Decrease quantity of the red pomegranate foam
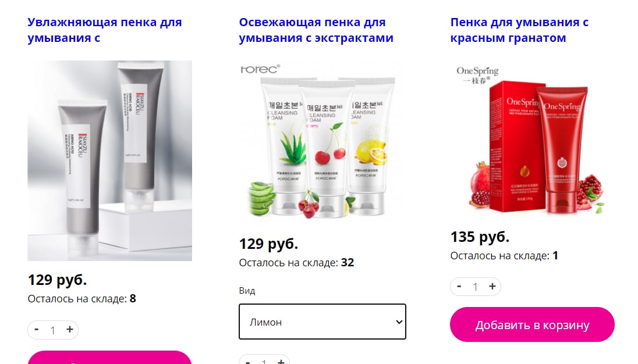 click(x=459, y=287)
